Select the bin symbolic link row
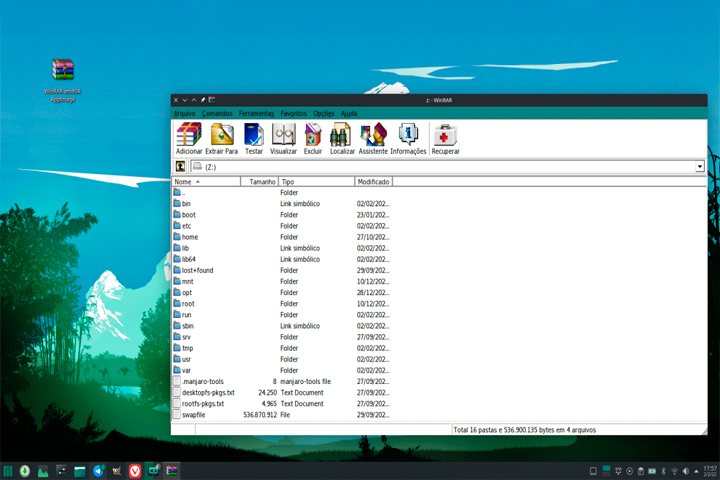The image size is (720, 480). tap(281, 203)
